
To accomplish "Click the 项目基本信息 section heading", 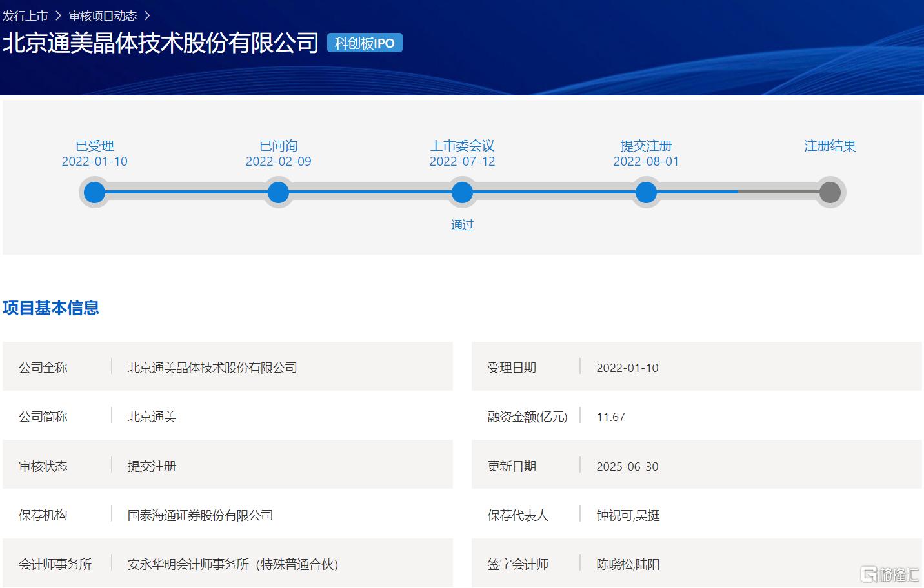I will [x=51, y=308].
